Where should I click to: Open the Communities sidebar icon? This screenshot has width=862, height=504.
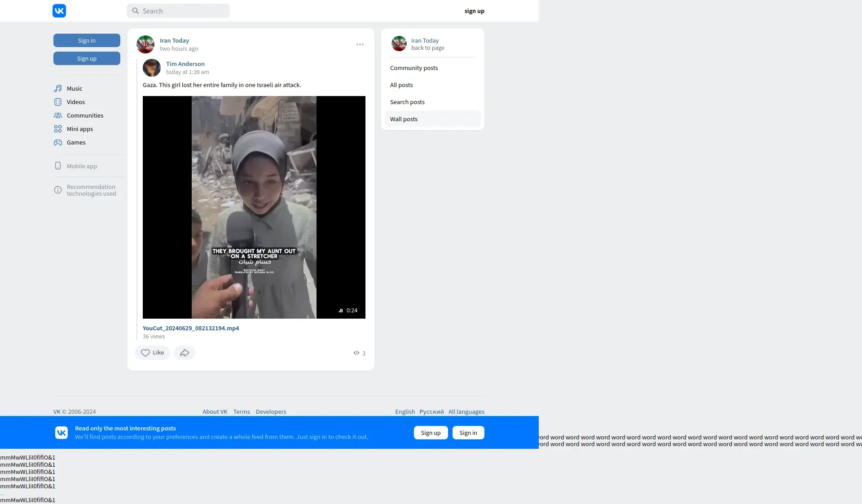tap(58, 115)
